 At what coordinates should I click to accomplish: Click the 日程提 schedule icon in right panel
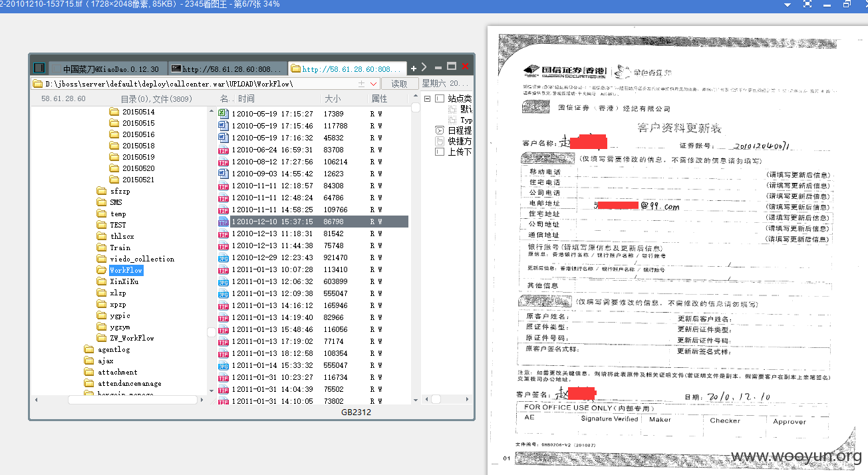coord(440,130)
